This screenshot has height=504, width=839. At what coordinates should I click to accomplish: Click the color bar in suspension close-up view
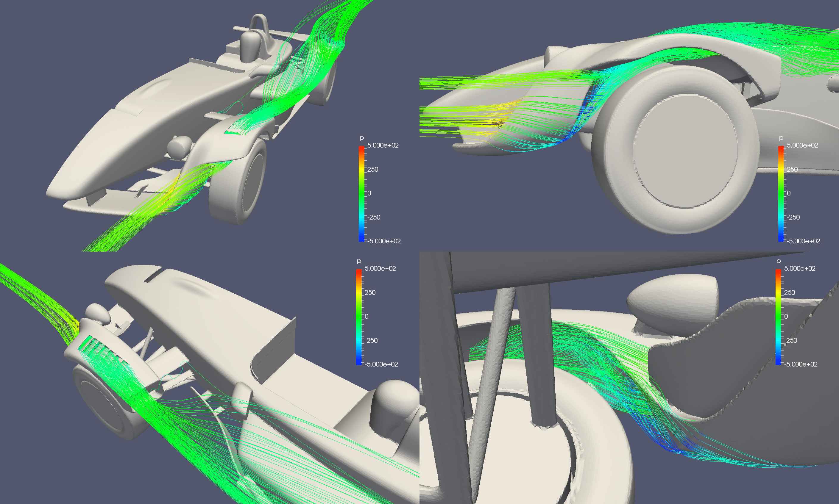click(x=778, y=317)
